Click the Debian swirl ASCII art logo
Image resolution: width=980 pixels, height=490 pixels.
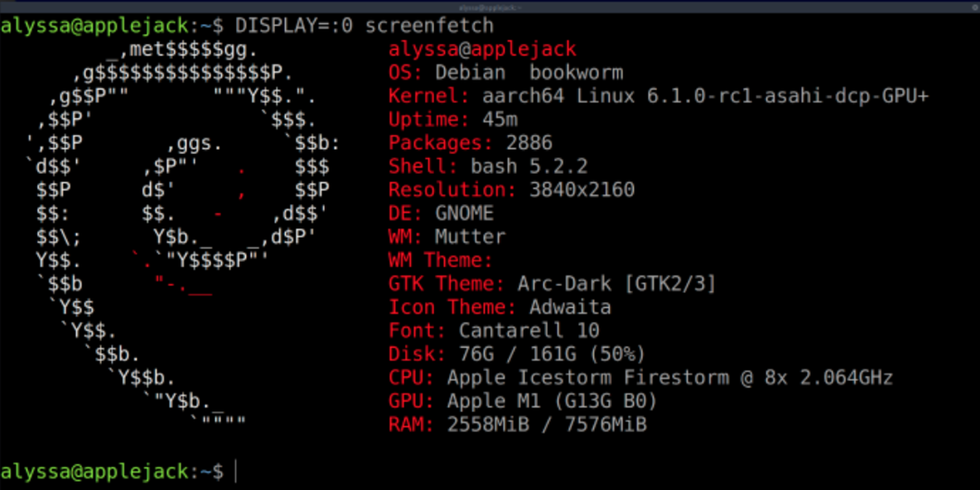pos(182,236)
